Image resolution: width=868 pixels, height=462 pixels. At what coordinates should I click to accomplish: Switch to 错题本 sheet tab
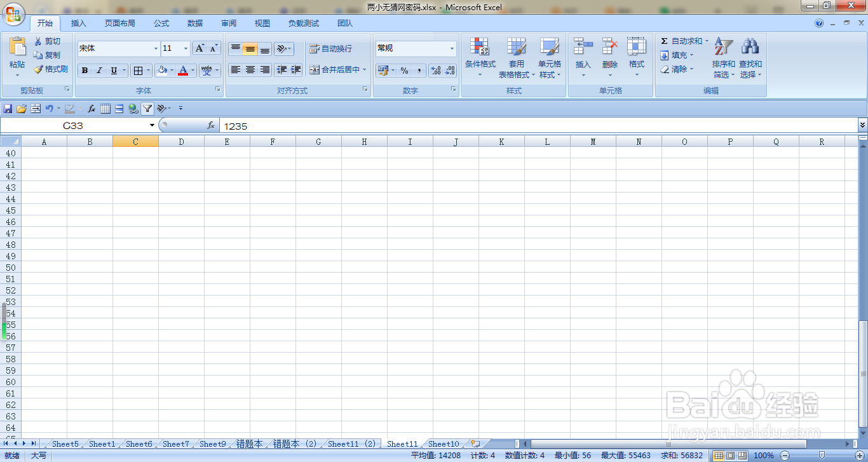pos(249,444)
